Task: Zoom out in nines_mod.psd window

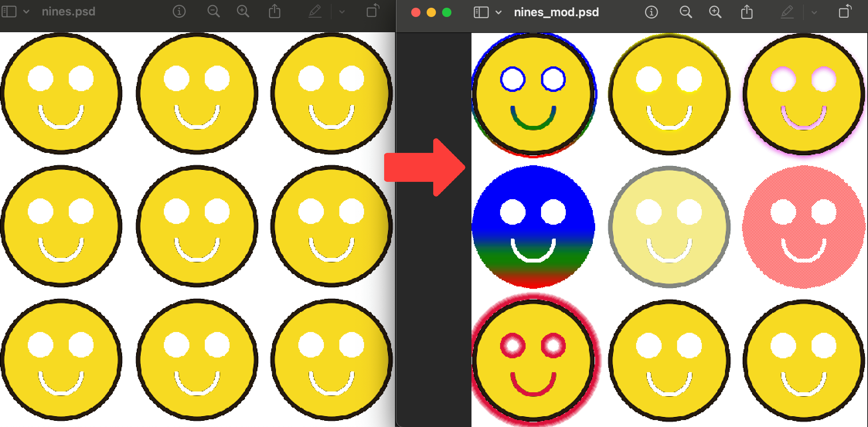Action: 686,12
